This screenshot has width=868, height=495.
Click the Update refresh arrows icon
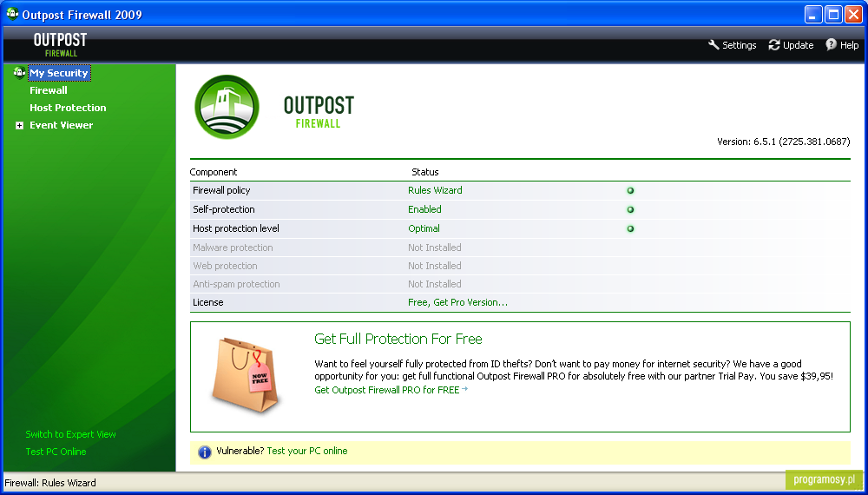(774, 45)
